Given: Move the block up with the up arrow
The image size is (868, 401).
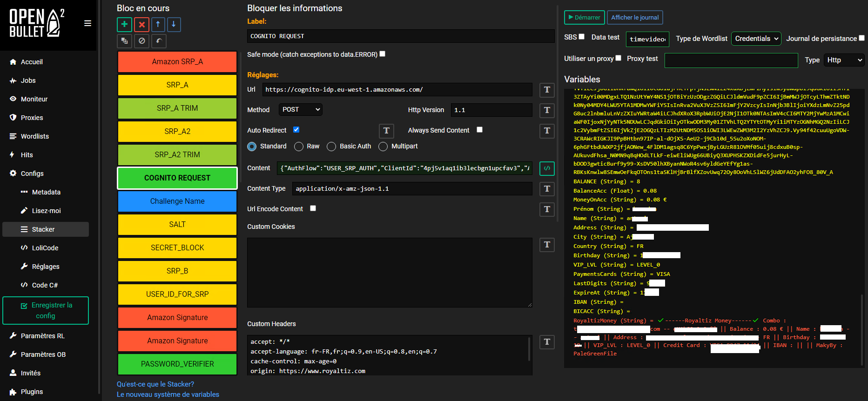Looking at the screenshot, I should pos(158,24).
